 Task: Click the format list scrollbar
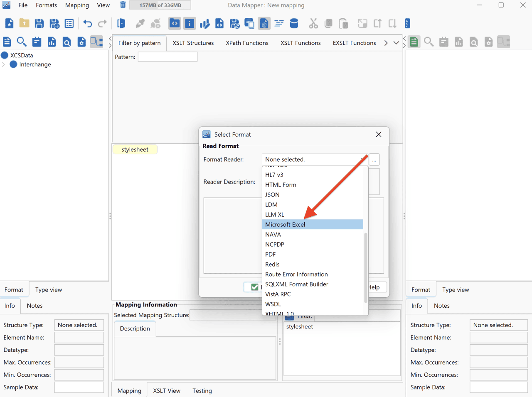tap(366, 268)
